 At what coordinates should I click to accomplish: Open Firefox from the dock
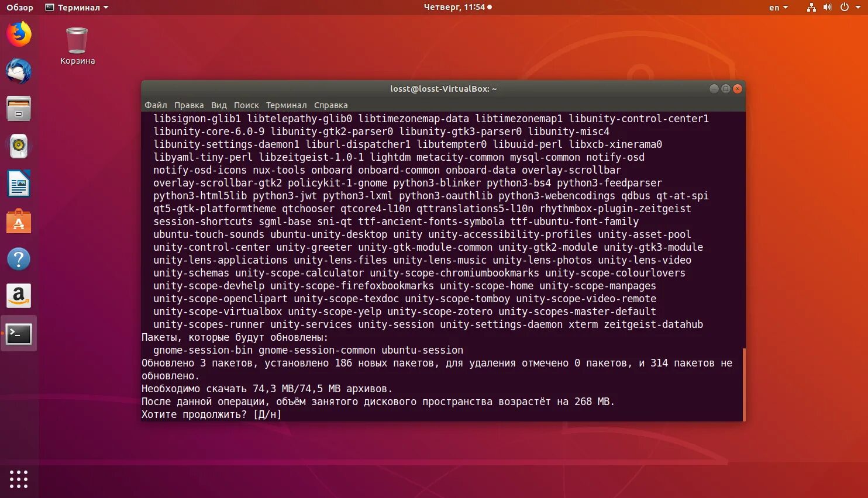click(x=19, y=34)
